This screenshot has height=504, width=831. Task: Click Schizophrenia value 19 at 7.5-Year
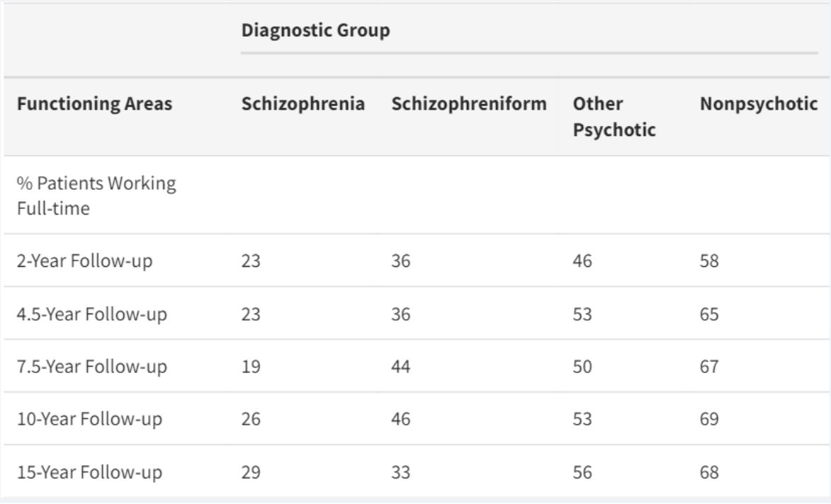pos(251,366)
